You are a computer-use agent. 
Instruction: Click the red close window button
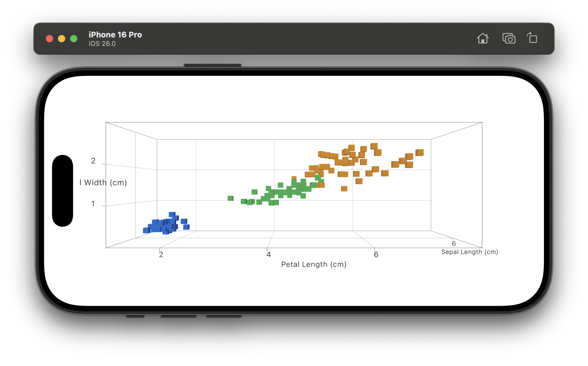click(x=50, y=39)
